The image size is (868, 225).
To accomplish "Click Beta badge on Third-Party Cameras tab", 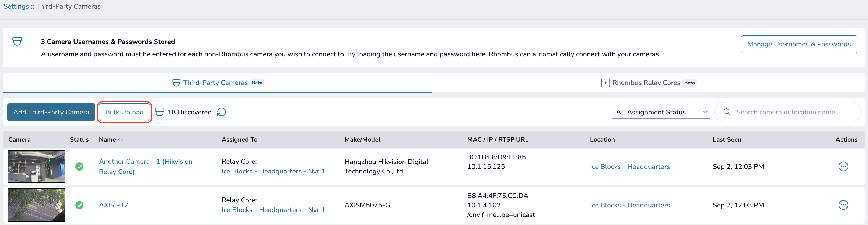I will click(x=257, y=83).
